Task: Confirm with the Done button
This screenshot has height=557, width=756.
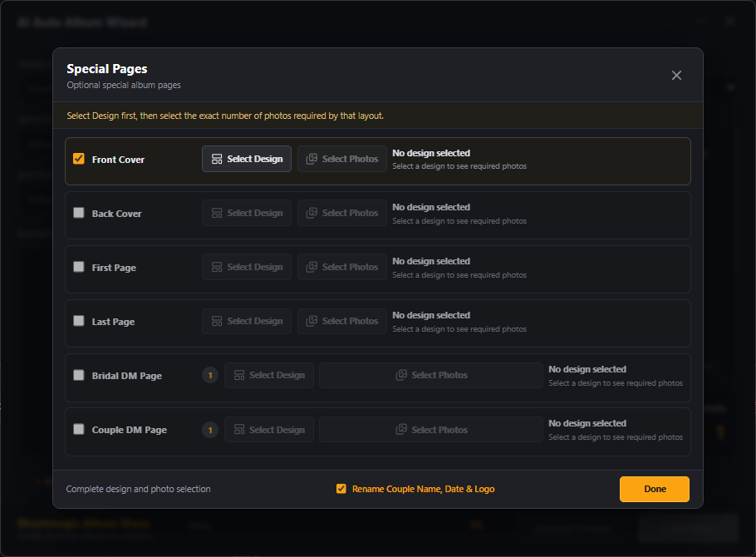Action: [x=655, y=489]
